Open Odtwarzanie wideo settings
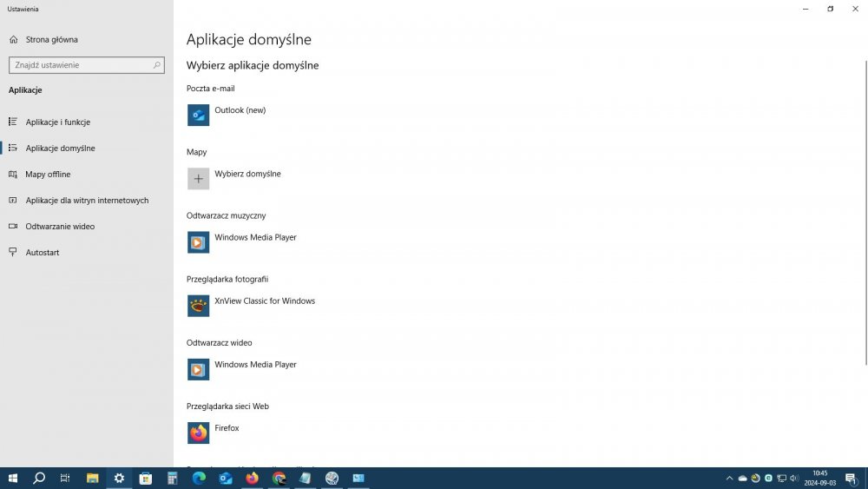 60,227
